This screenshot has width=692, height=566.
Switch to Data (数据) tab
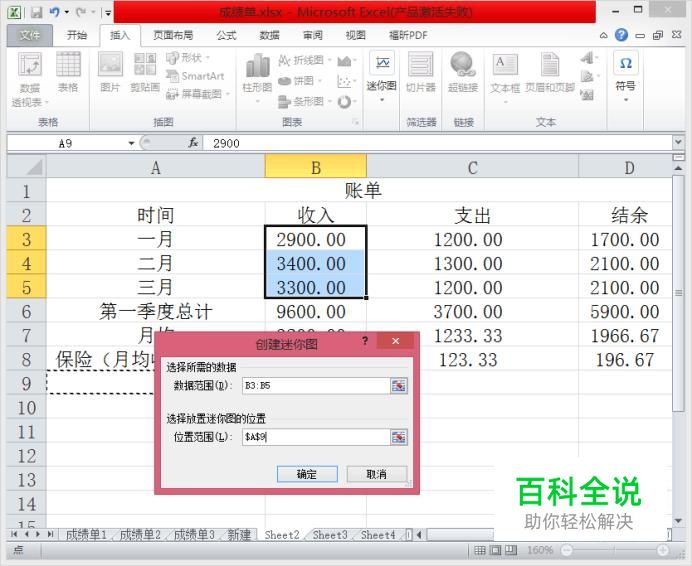269,35
